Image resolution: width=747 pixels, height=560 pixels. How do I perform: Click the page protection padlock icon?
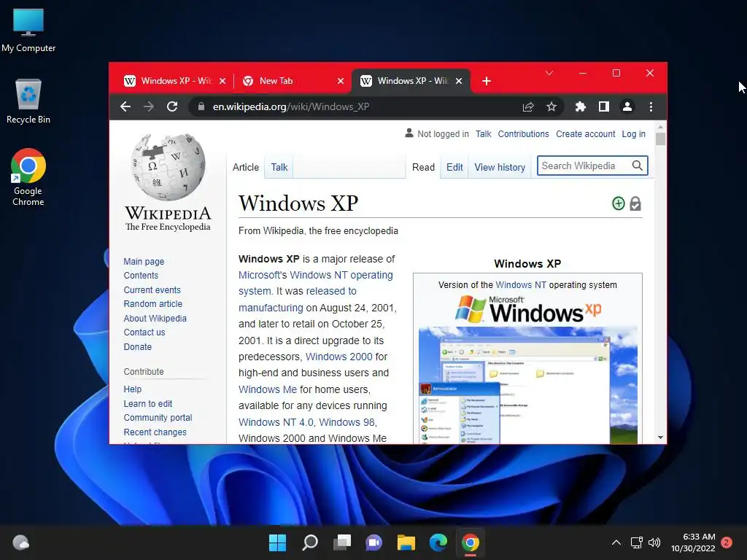(x=635, y=204)
